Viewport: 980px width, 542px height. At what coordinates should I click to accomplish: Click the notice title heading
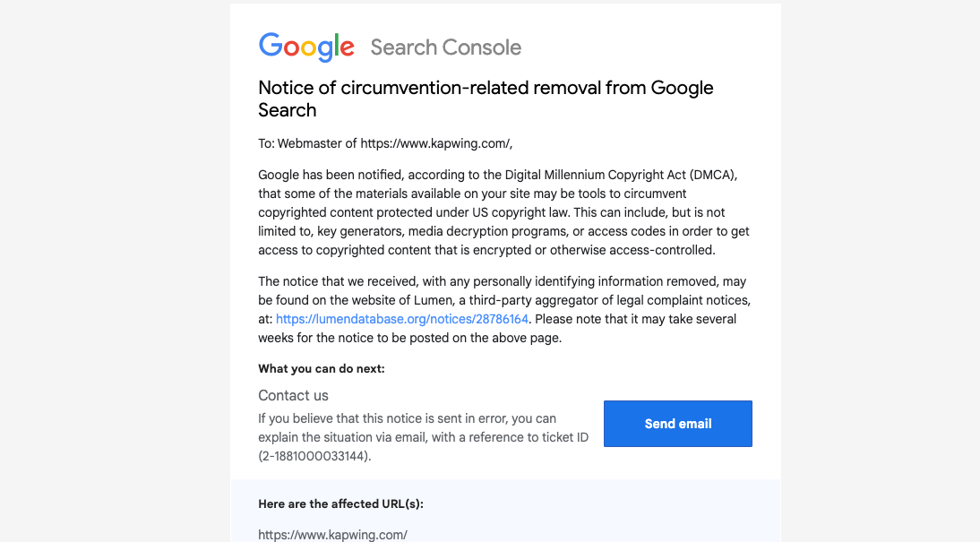[485, 99]
